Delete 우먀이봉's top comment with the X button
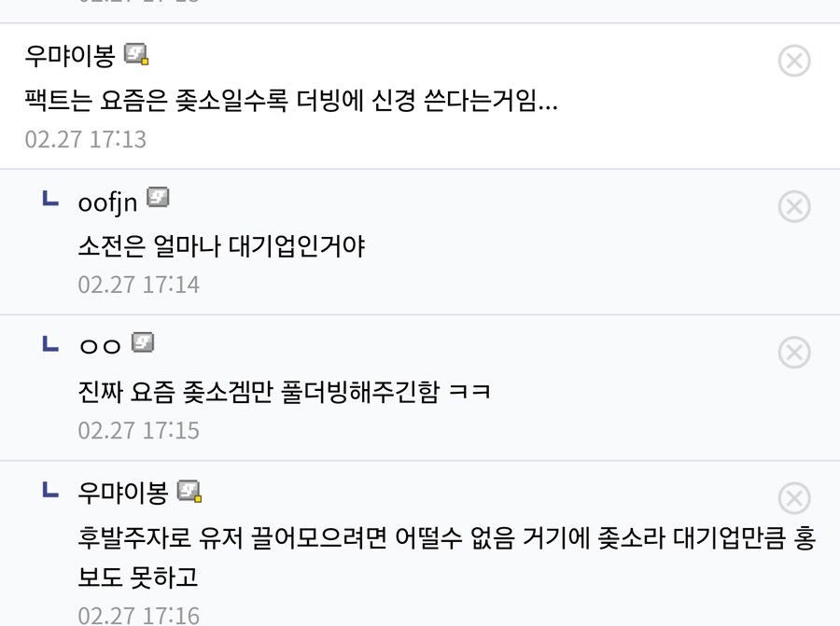Viewport: 840px width, 626px height. pos(794,61)
